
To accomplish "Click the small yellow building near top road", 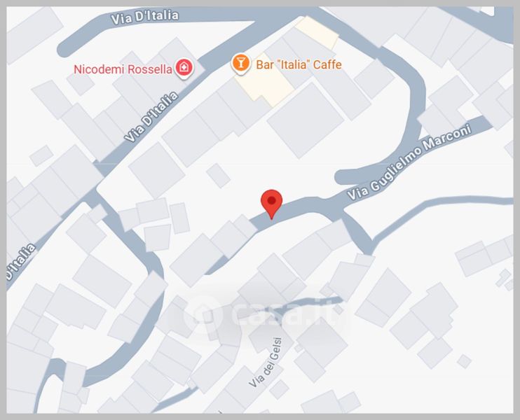I will [316, 32].
